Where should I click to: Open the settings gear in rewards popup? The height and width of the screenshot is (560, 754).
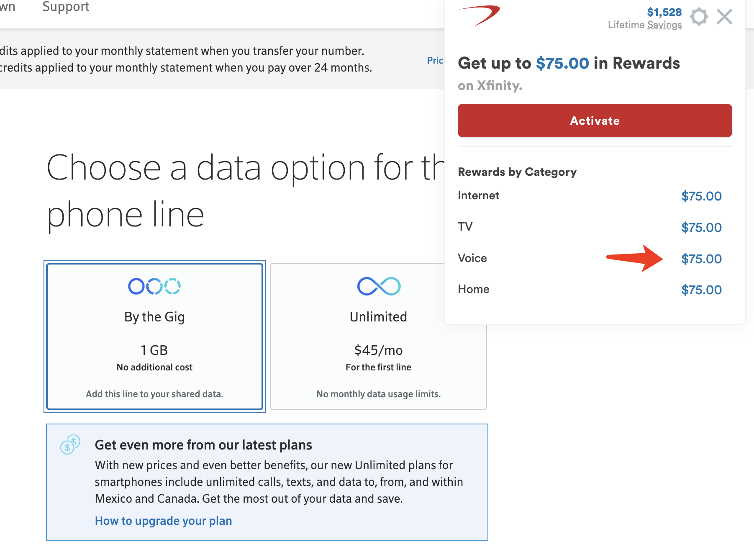(x=699, y=17)
